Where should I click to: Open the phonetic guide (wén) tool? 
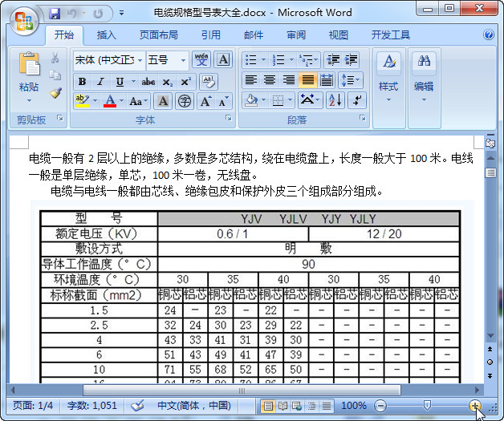(x=201, y=59)
